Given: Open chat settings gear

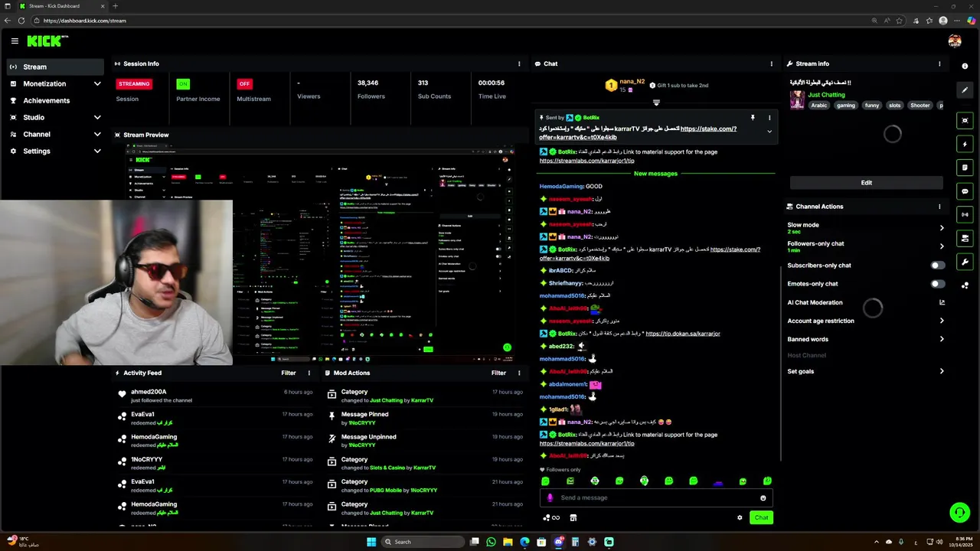Looking at the screenshot, I should pos(740,517).
